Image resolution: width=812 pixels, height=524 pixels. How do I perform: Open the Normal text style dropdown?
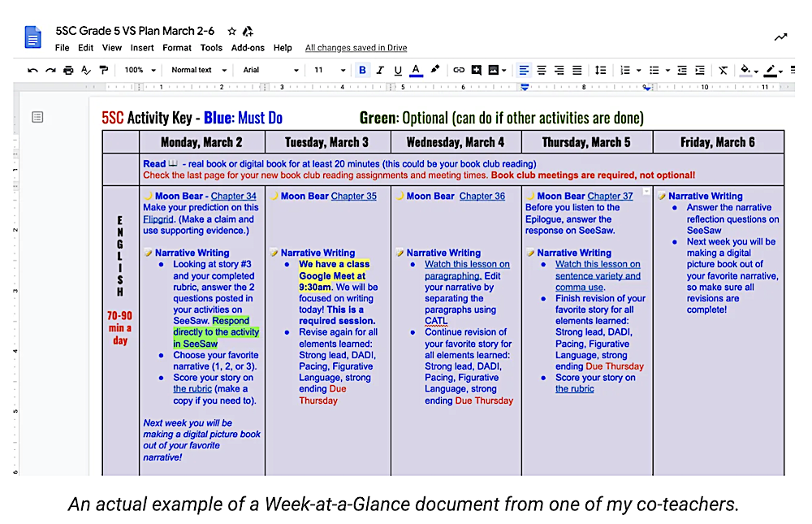[x=199, y=70]
